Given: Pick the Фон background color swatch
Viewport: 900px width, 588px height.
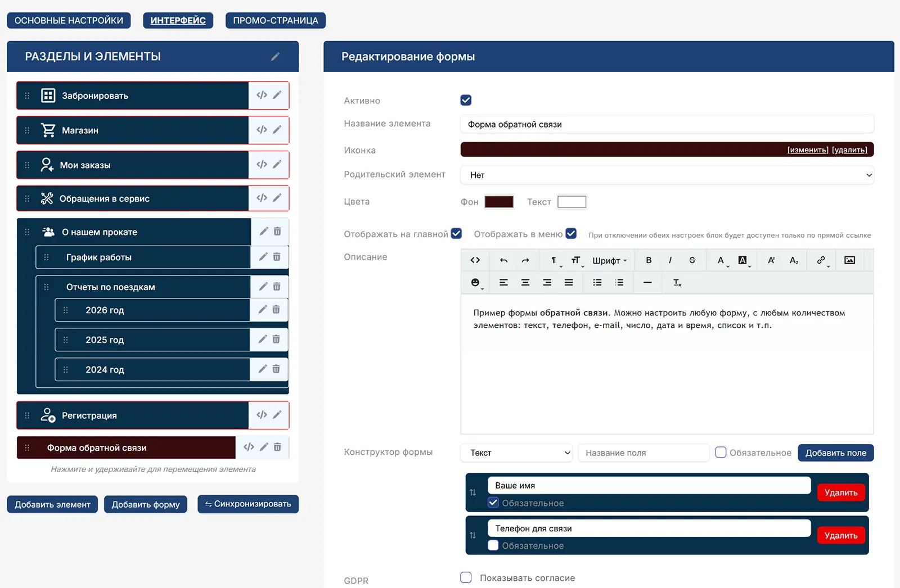Looking at the screenshot, I should 499,202.
